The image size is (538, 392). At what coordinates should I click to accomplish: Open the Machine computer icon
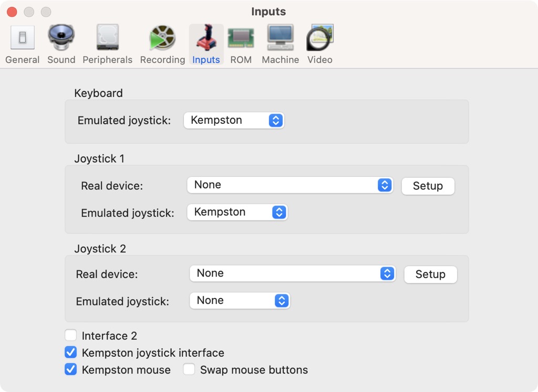point(280,38)
